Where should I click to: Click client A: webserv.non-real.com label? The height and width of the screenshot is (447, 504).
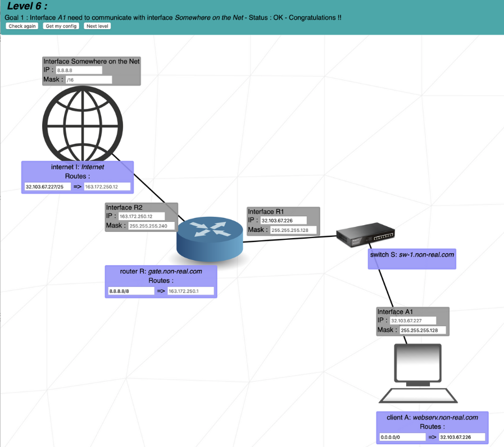[x=432, y=417]
